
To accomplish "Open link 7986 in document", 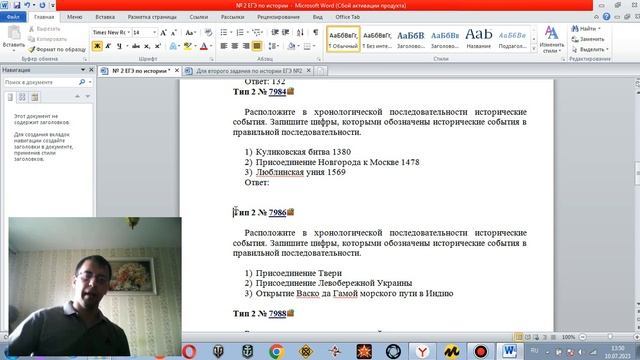I will 277,213.
